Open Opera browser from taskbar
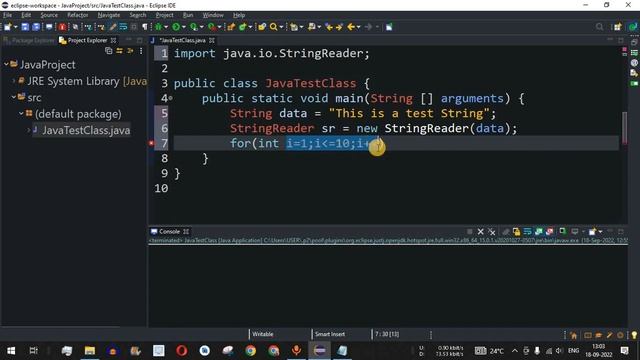The image size is (640, 360). 182,351
